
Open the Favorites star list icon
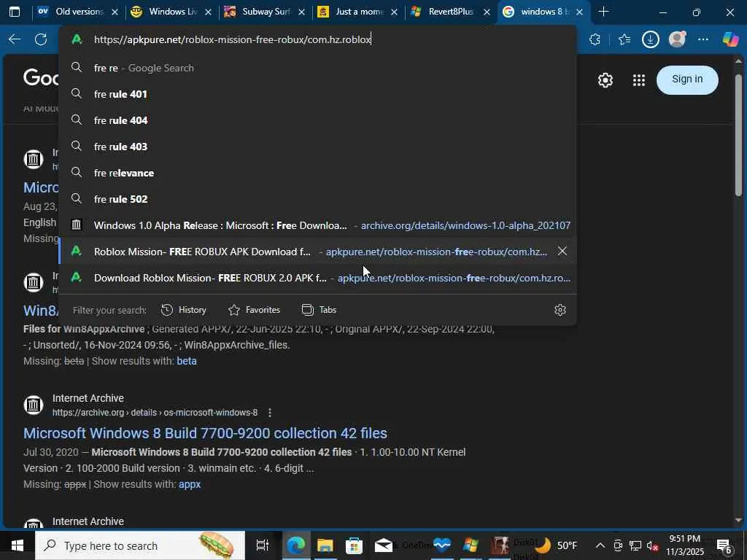[x=624, y=39]
